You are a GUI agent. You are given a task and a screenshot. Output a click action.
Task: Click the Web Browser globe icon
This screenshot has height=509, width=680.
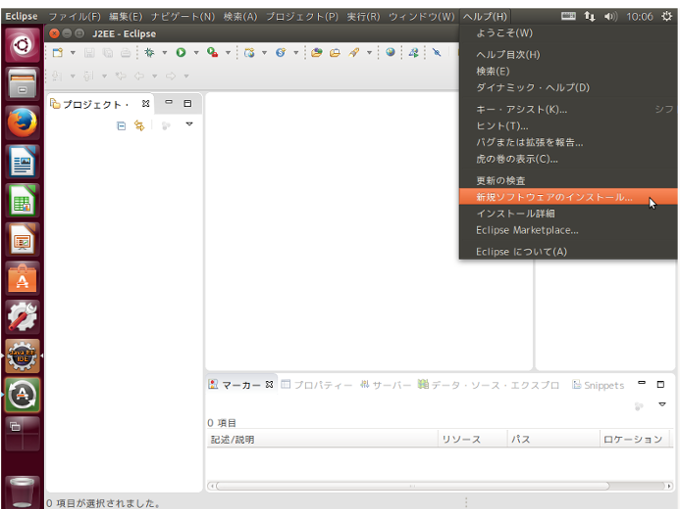[390, 52]
